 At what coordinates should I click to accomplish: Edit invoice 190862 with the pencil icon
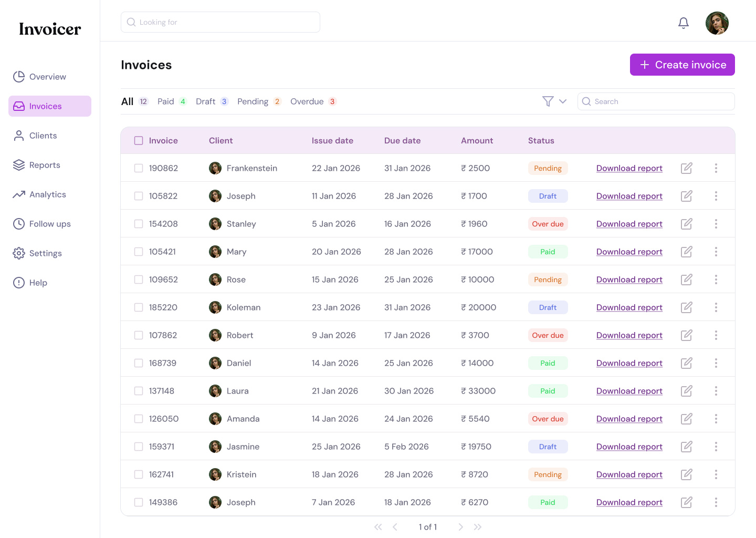click(x=686, y=168)
